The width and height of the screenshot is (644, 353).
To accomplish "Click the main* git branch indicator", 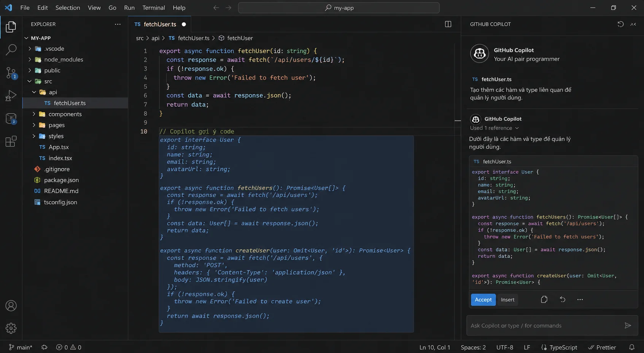I will [21, 347].
